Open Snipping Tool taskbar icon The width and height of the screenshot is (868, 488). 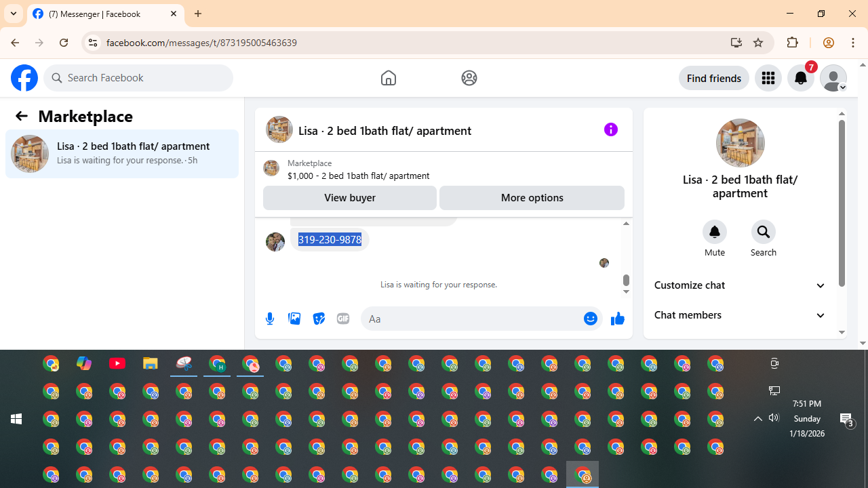[x=184, y=364]
